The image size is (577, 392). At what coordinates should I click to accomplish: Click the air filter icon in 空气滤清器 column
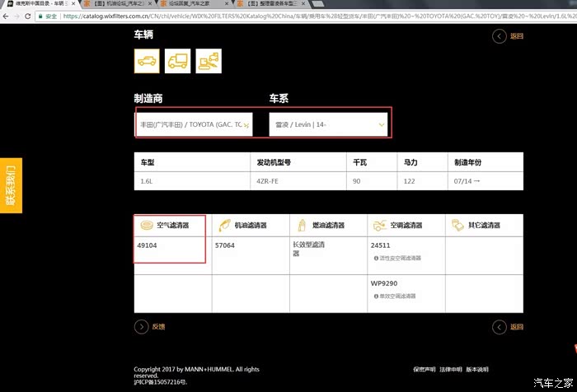147,225
